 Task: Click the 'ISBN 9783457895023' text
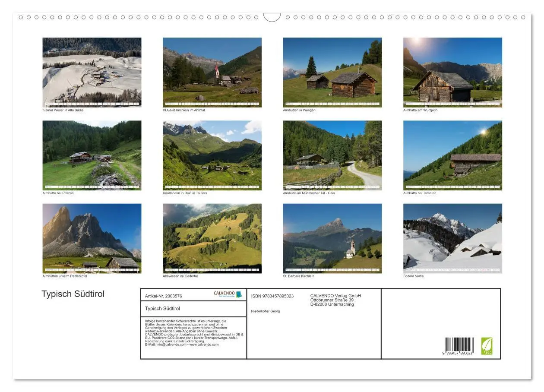pos(272,296)
